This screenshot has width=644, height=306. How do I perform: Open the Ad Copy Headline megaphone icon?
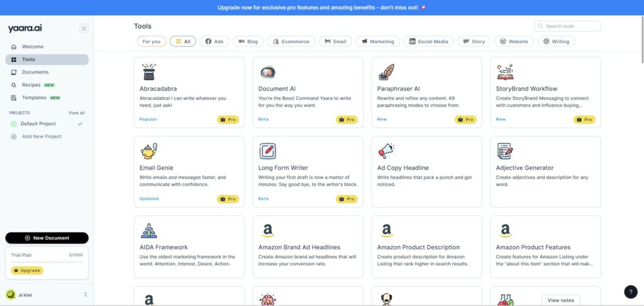[x=386, y=151]
